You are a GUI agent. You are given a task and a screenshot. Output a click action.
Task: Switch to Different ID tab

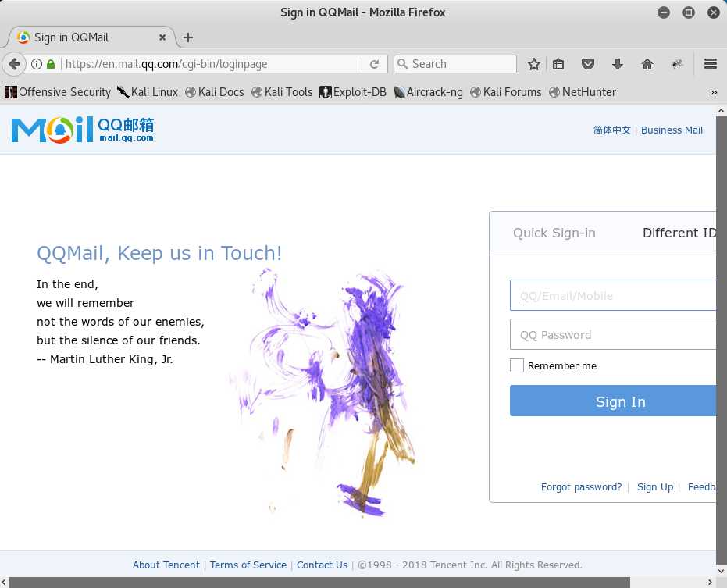pyautogui.click(x=679, y=233)
